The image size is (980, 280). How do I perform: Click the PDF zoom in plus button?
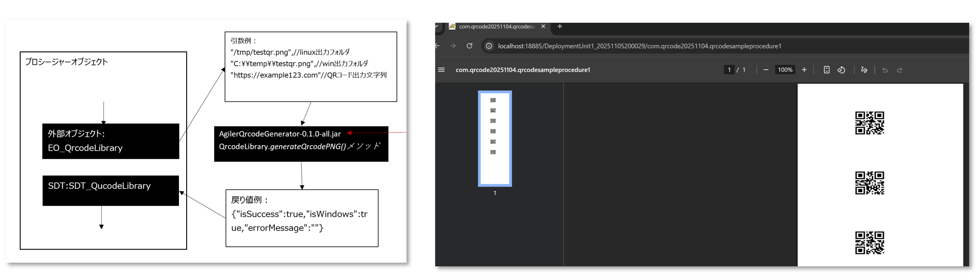coord(804,70)
